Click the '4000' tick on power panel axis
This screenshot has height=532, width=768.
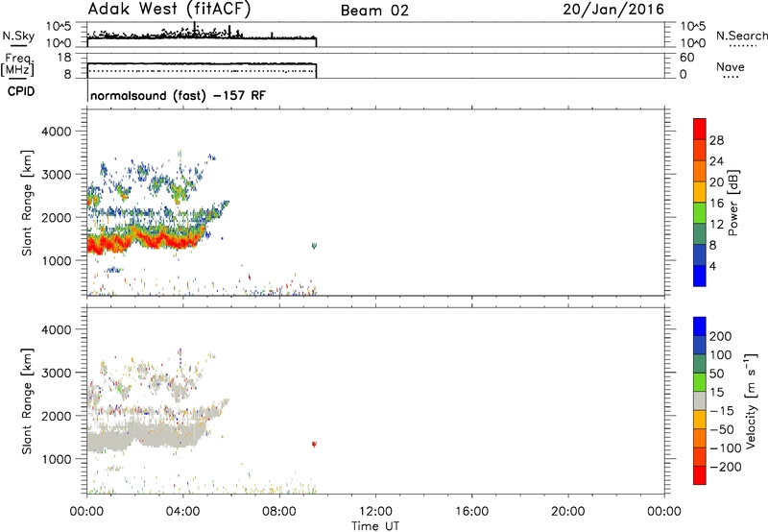(57, 132)
